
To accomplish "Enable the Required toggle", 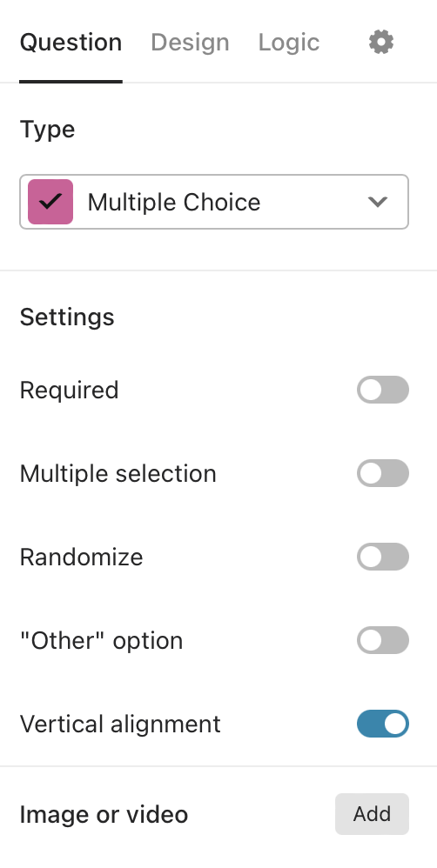I will 383,390.
